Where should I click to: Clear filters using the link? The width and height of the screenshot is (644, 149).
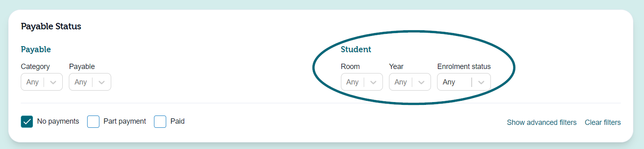coord(603,122)
